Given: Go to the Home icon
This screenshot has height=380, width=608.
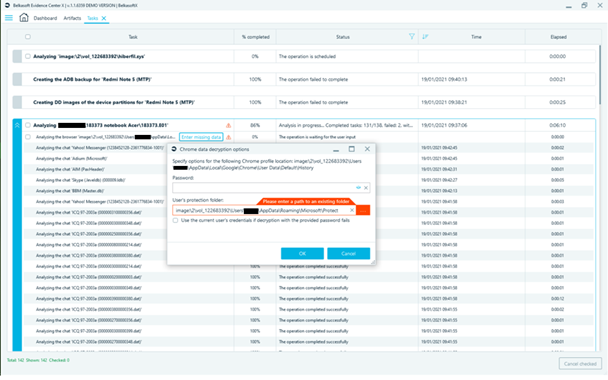Looking at the screenshot, I should point(24,17).
